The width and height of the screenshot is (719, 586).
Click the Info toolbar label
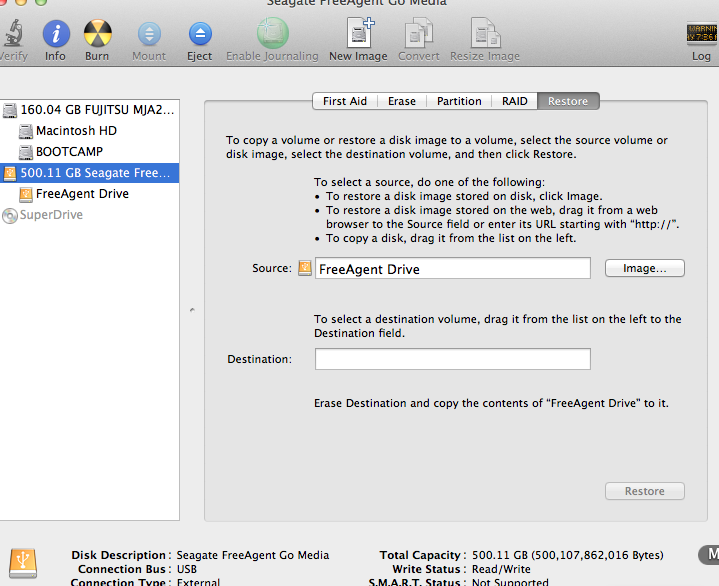(x=55, y=56)
